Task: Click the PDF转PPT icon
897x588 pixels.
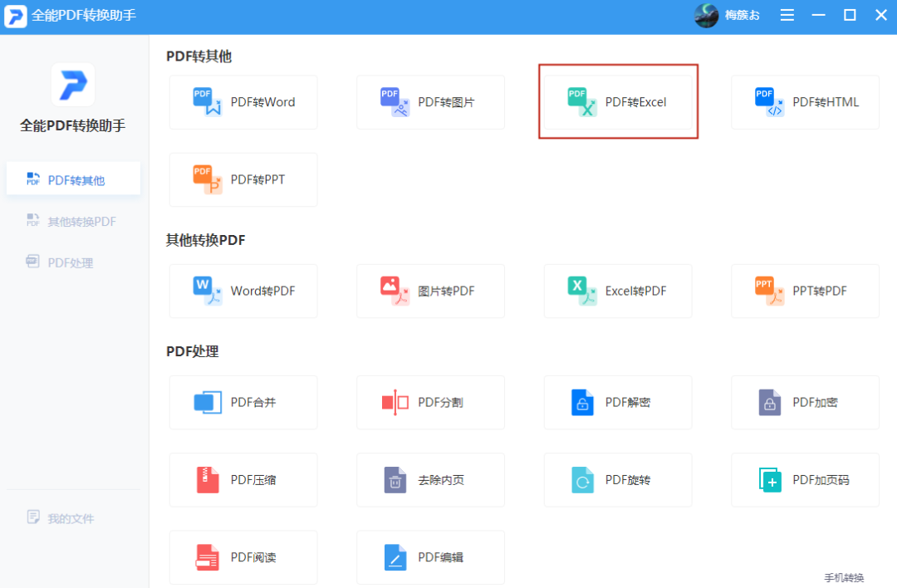Action: pos(208,179)
